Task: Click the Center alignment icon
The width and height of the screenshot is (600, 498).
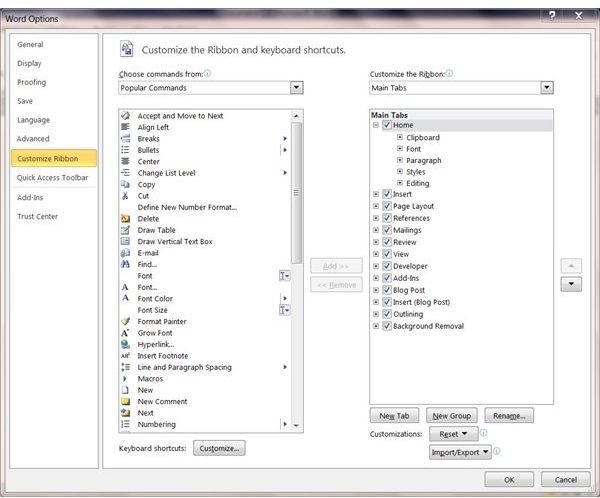Action: pos(126,161)
